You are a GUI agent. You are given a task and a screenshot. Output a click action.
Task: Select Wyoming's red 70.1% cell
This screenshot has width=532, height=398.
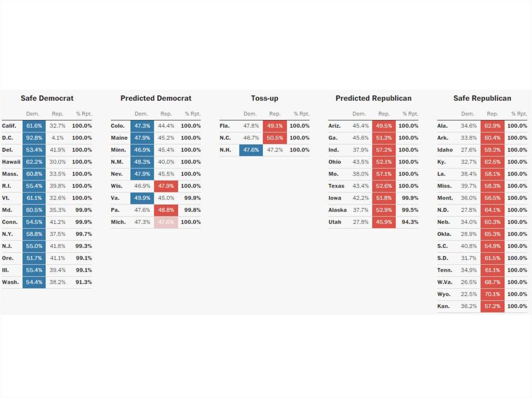[x=492, y=294]
